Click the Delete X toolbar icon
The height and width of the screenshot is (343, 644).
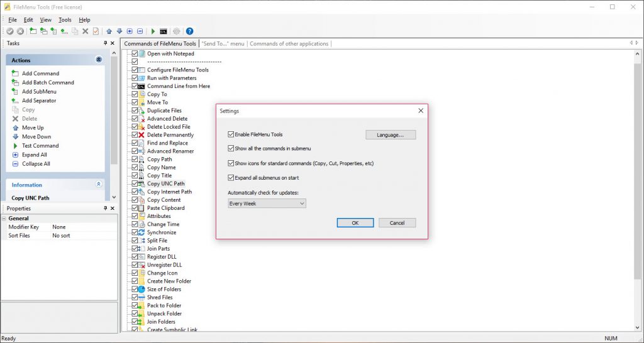pos(86,31)
